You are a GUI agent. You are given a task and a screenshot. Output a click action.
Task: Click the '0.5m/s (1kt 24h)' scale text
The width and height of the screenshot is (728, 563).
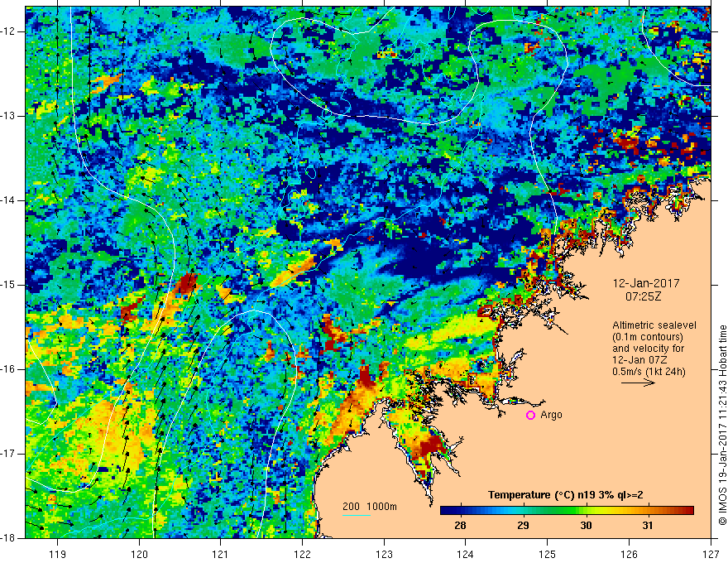649,372
